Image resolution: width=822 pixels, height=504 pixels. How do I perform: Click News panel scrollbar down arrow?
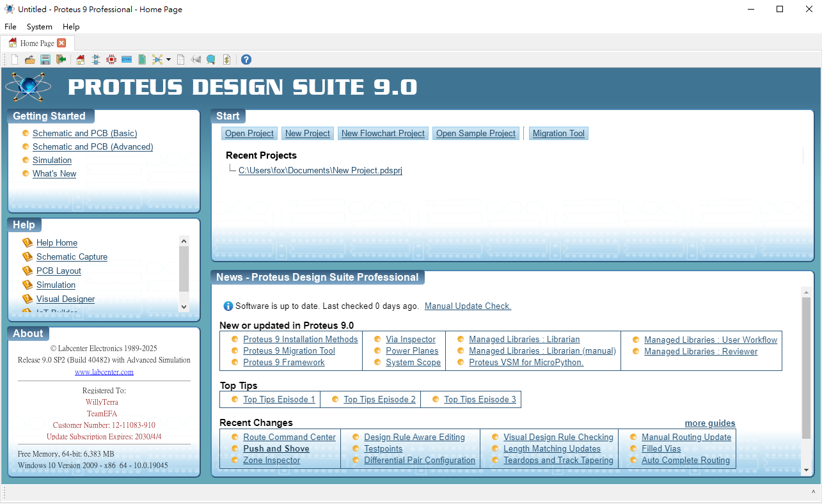[x=806, y=470]
